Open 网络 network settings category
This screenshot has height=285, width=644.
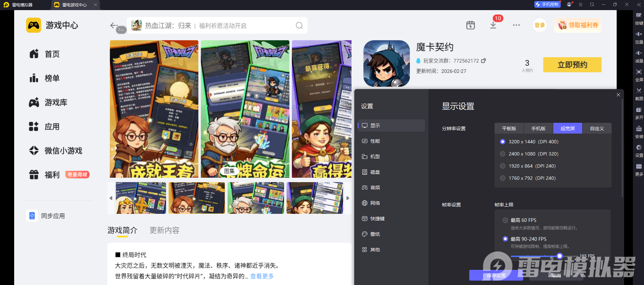click(391, 203)
